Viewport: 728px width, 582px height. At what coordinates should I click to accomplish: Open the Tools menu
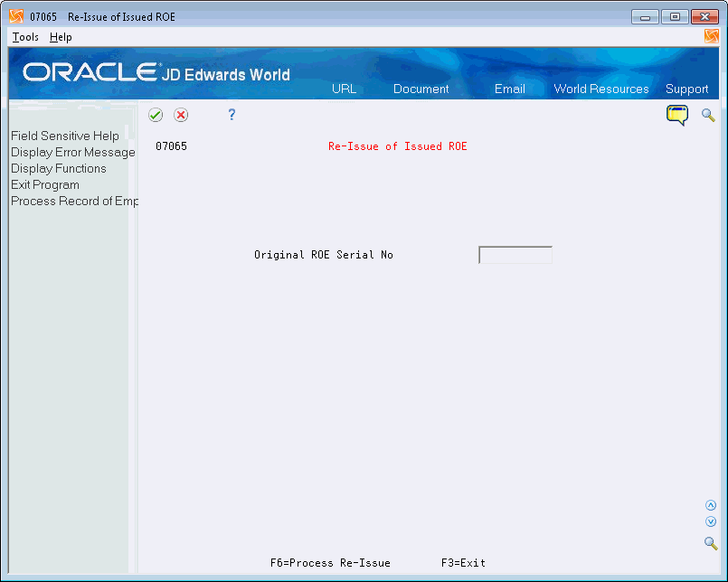(x=25, y=37)
